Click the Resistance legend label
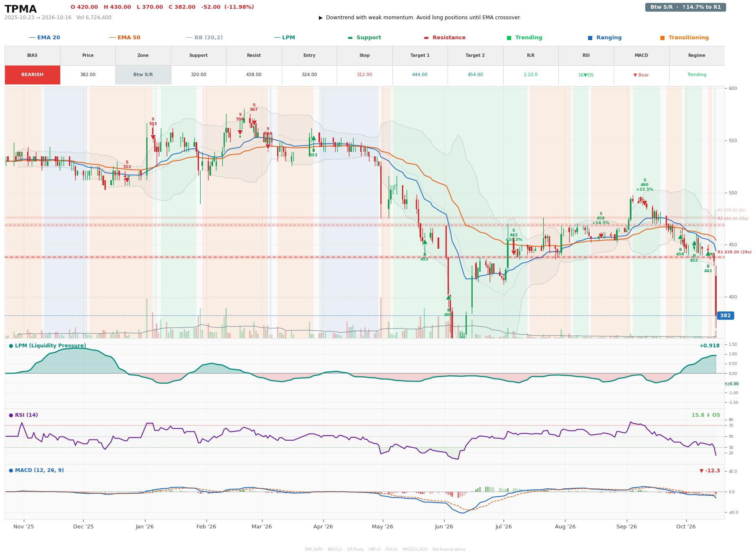The image size is (756, 556). (x=445, y=38)
